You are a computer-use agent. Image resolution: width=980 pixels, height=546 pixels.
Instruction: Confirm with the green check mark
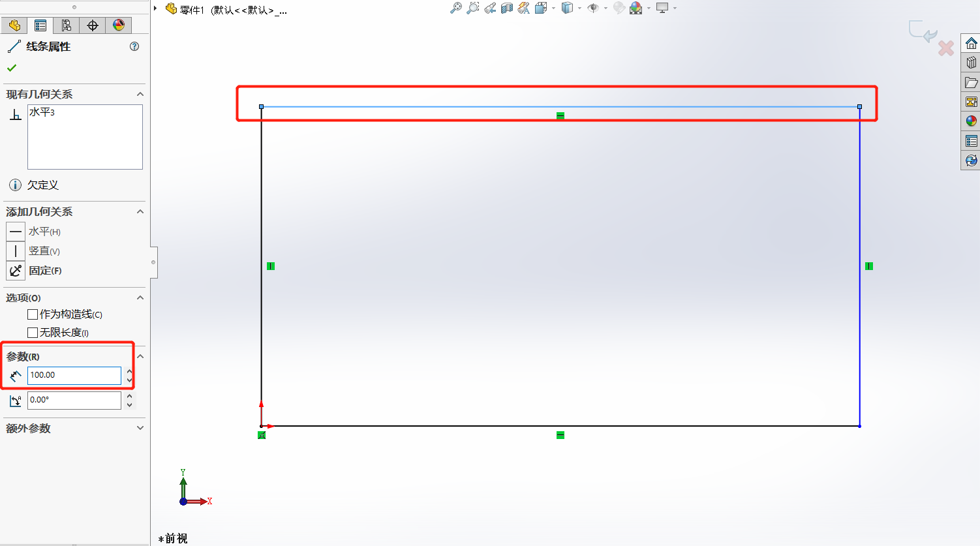point(10,67)
